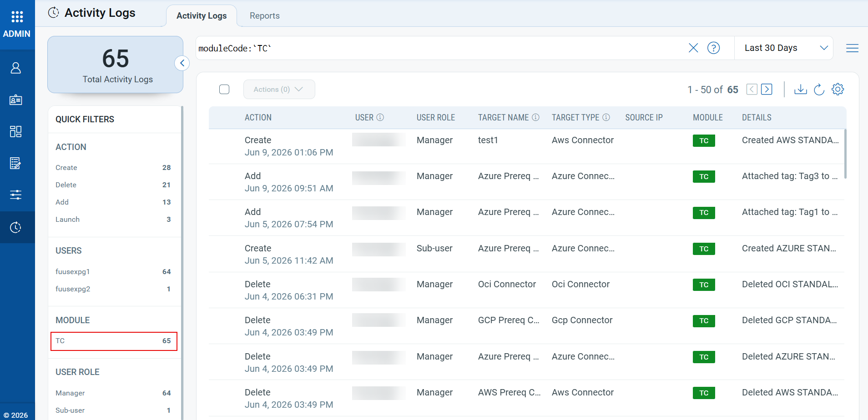Open the Users icon in sidebar
Screen dimensions: 868x420
(x=16, y=68)
